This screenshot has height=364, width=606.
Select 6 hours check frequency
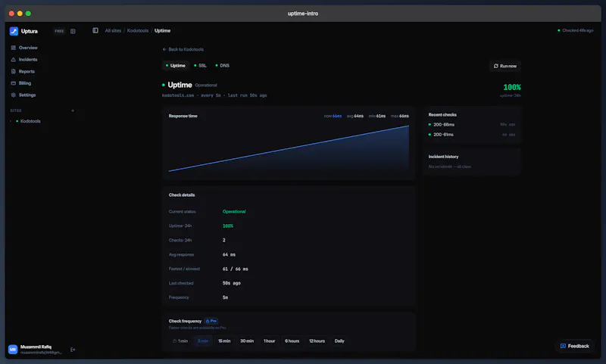(x=292, y=341)
